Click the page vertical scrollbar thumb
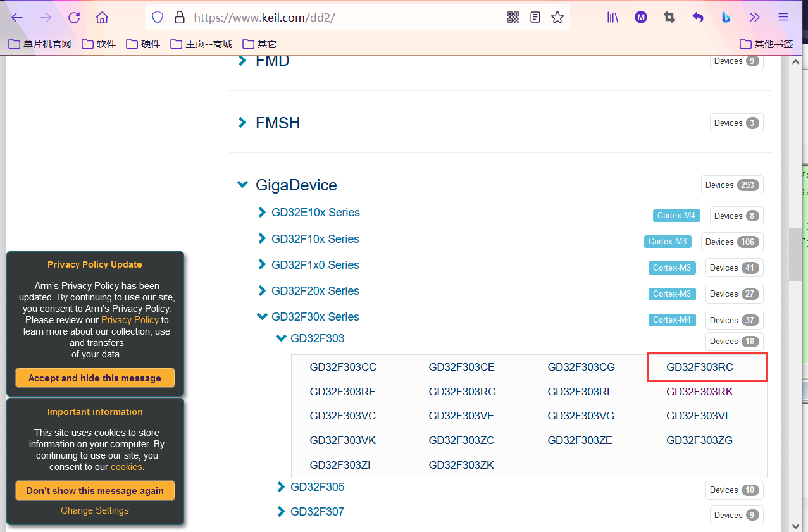 795,254
